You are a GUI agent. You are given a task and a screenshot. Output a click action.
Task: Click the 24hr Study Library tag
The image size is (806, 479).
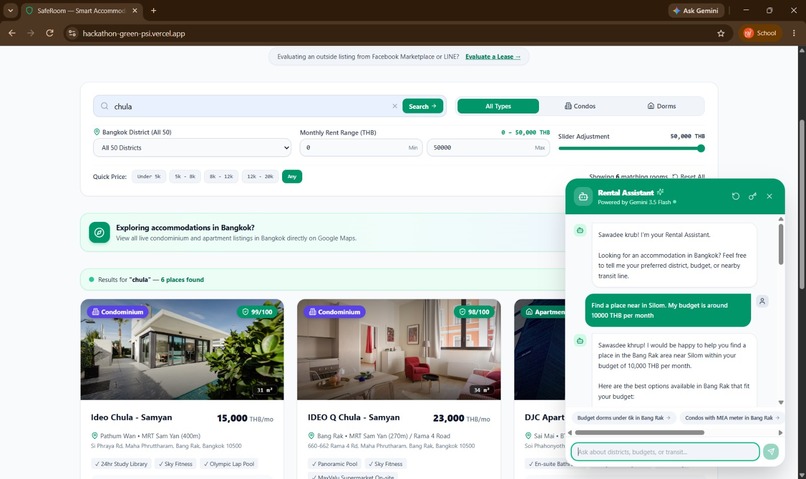click(x=121, y=464)
